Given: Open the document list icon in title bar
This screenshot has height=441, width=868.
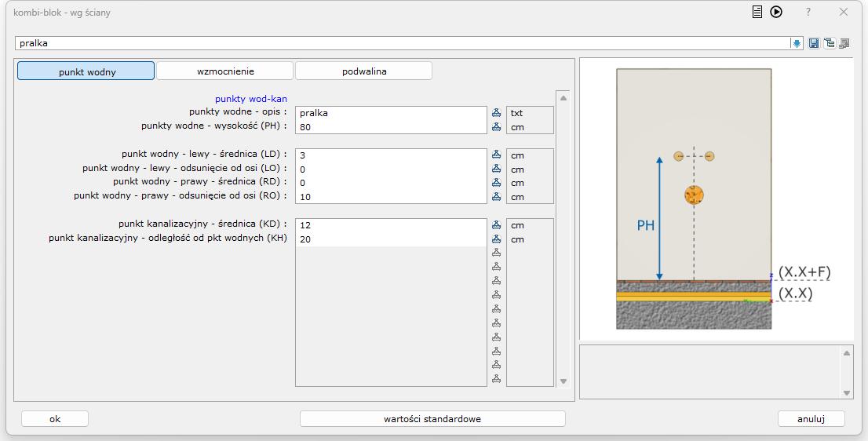Looking at the screenshot, I should tap(757, 12).
